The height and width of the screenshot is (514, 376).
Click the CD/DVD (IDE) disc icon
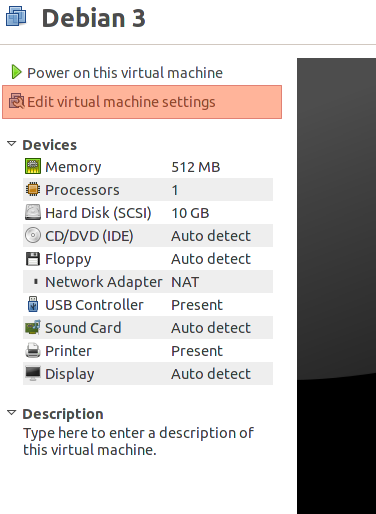tap(33, 235)
